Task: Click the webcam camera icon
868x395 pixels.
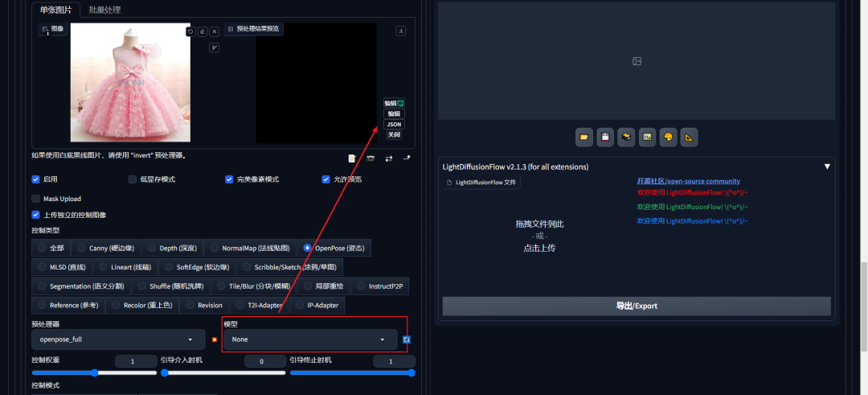Action: [371, 158]
